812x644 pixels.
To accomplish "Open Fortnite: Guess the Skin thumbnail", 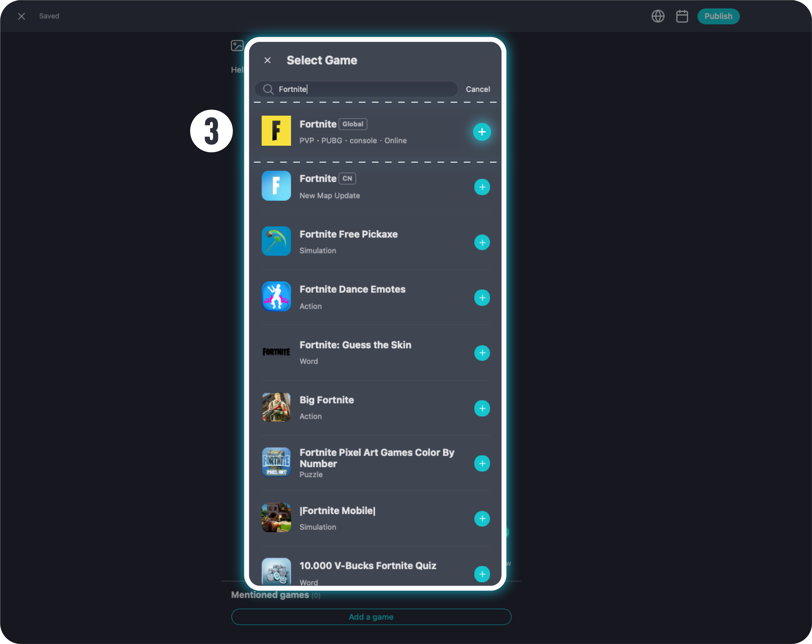I will click(x=276, y=352).
